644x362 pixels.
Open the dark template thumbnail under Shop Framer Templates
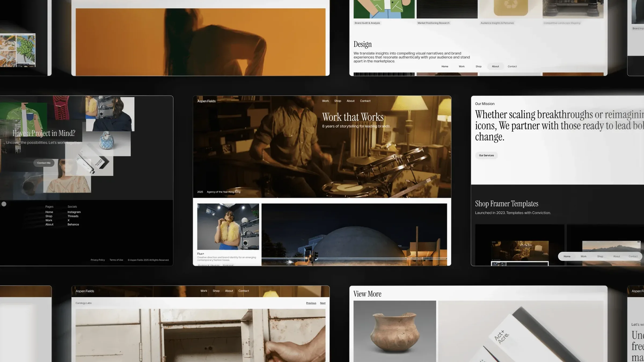520,245
